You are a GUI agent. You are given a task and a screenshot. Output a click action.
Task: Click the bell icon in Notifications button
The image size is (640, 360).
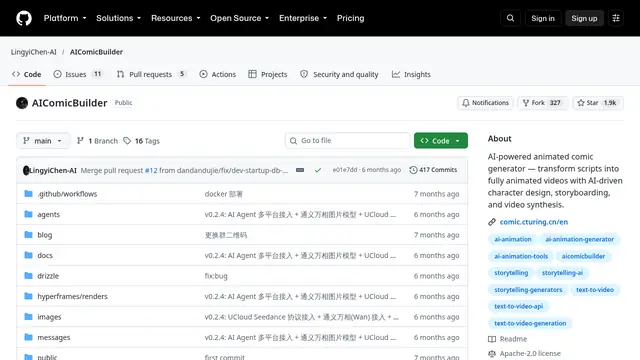[x=466, y=103]
